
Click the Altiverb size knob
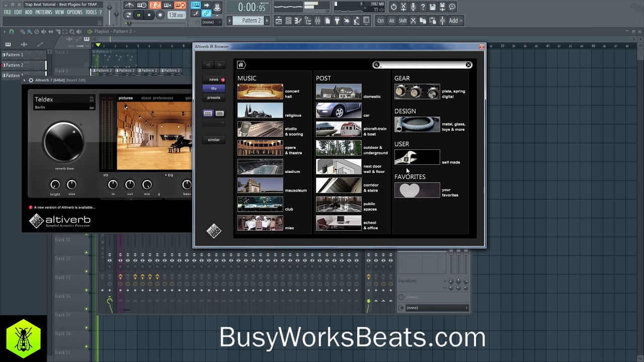pyautogui.click(x=71, y=185)
